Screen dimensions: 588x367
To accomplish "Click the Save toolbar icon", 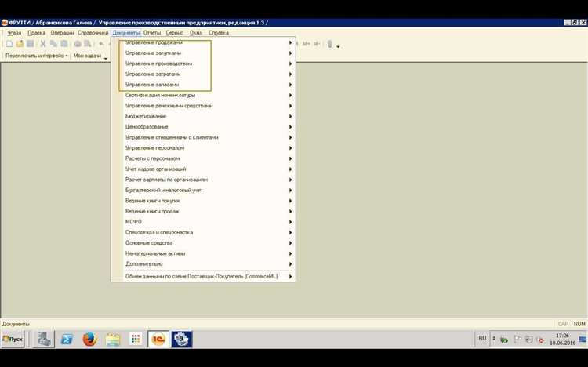I will tap(31, 44).
